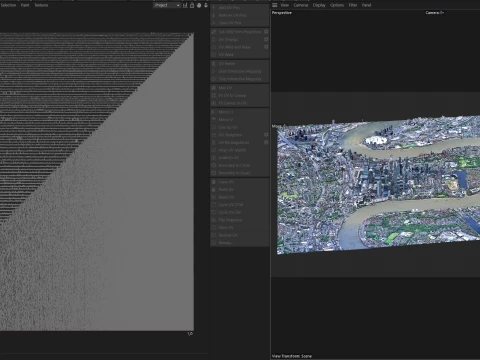
Task: Click the View Transform: Scene text
Action: [x=292, y=356]
